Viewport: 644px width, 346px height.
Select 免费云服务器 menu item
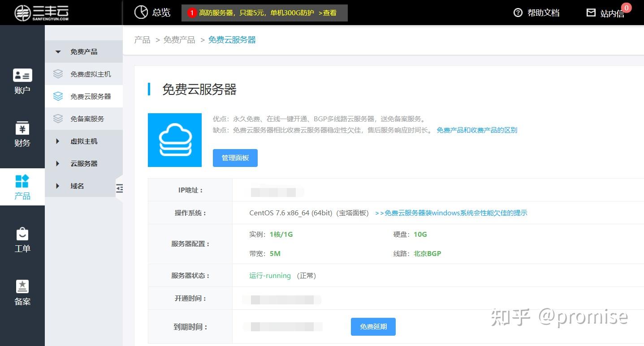click(x=84, y=96)
